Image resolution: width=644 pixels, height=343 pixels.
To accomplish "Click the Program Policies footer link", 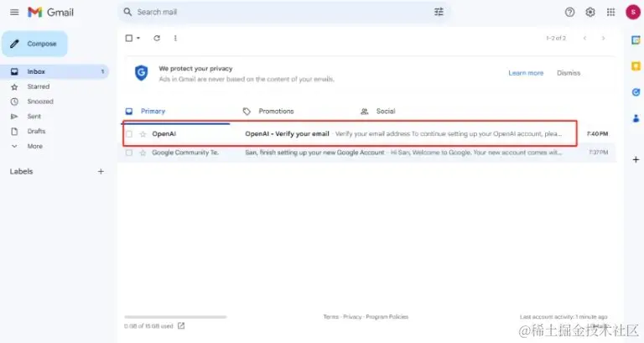I will (x=387, y=317).
